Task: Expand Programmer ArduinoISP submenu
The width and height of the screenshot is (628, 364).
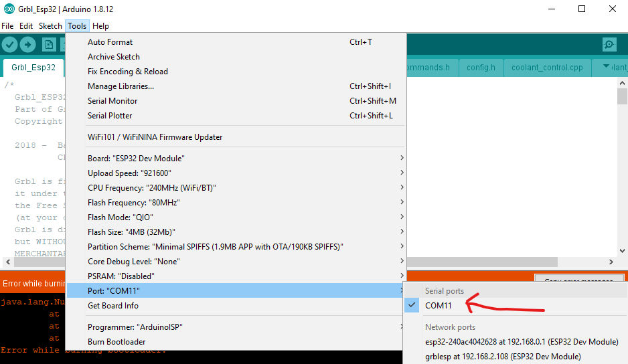Action: point(236,327)
